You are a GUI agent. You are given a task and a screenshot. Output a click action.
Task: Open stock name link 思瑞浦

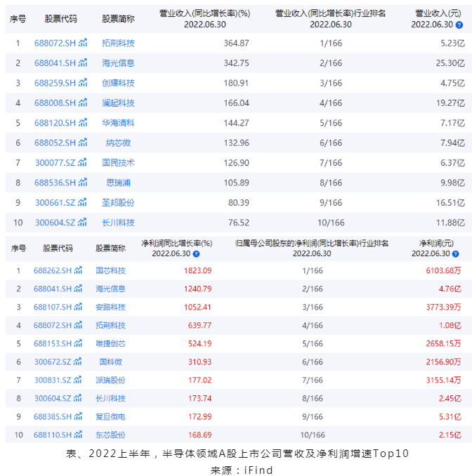click(118, 183)
